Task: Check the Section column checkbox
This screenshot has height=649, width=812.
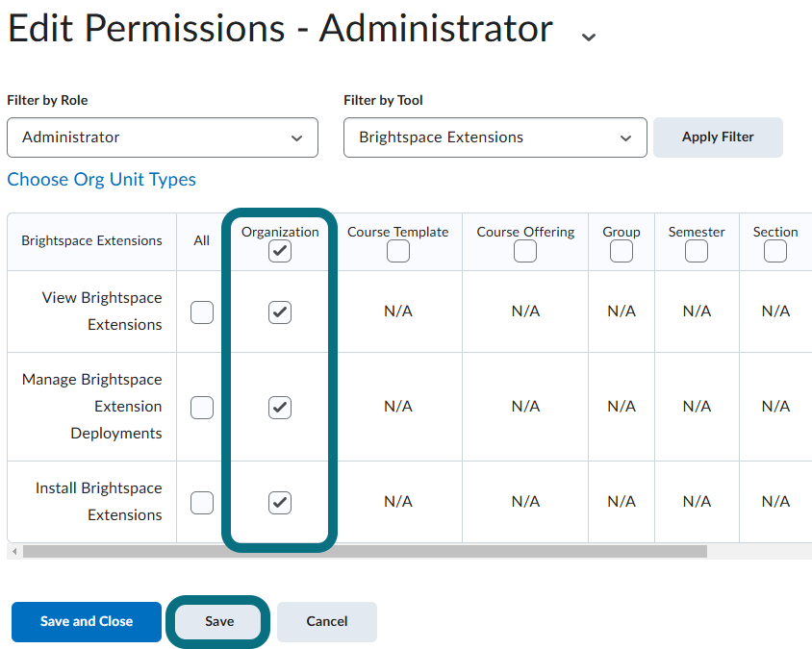Action: 775,252
